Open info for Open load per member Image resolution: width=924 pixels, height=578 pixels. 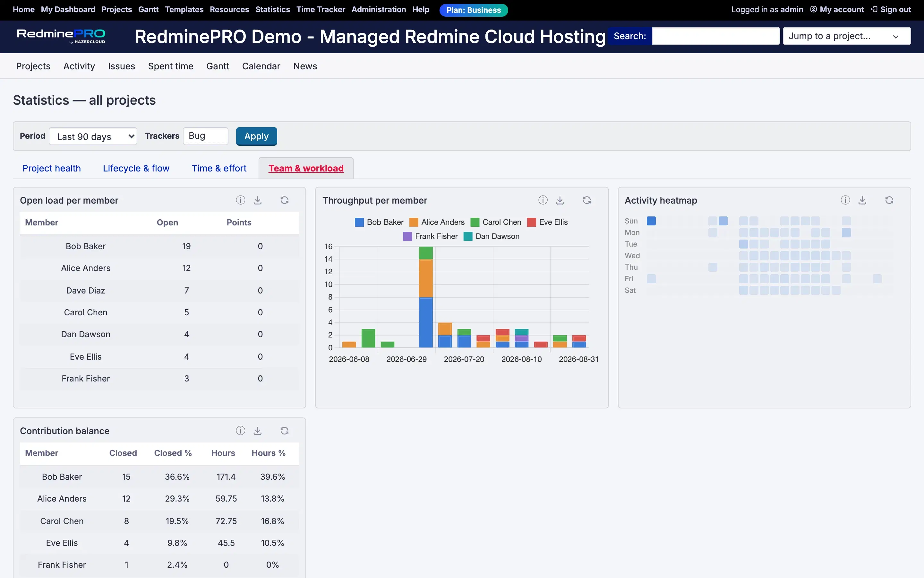tap(240, 200)
